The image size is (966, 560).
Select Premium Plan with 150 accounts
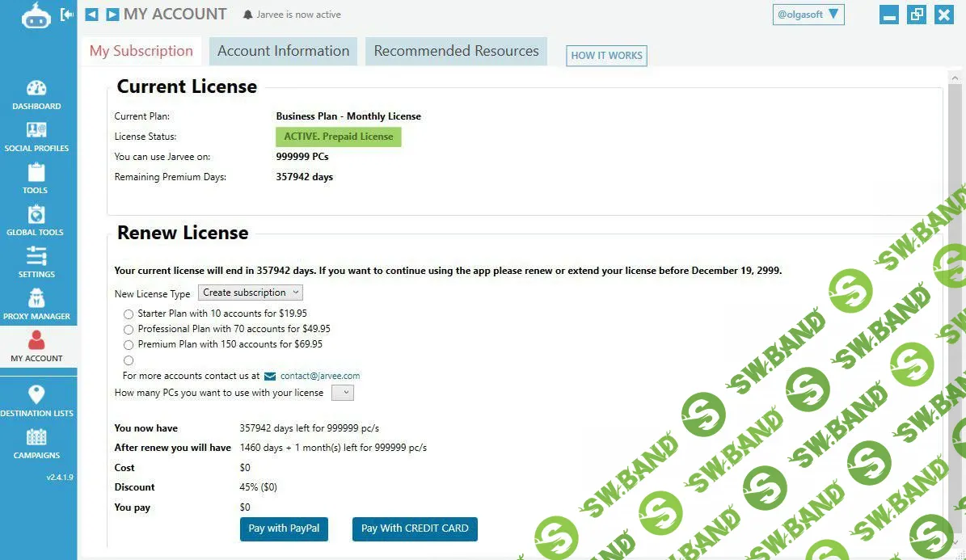tap(129, 345)
